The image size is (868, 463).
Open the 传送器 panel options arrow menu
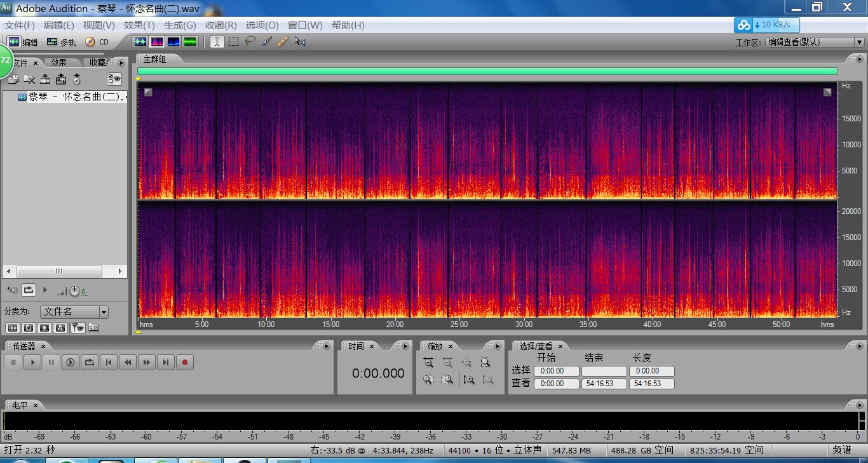(x=327, y=346)
